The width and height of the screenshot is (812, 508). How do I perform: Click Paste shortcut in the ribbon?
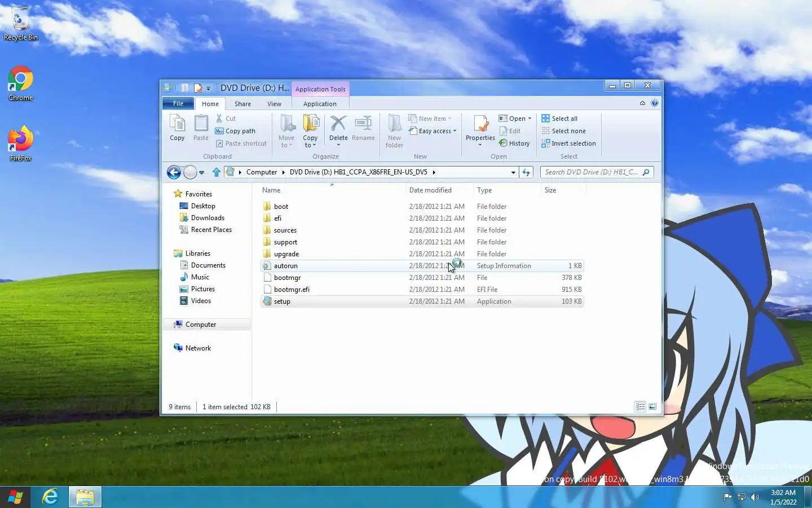[x=241, y=143]
